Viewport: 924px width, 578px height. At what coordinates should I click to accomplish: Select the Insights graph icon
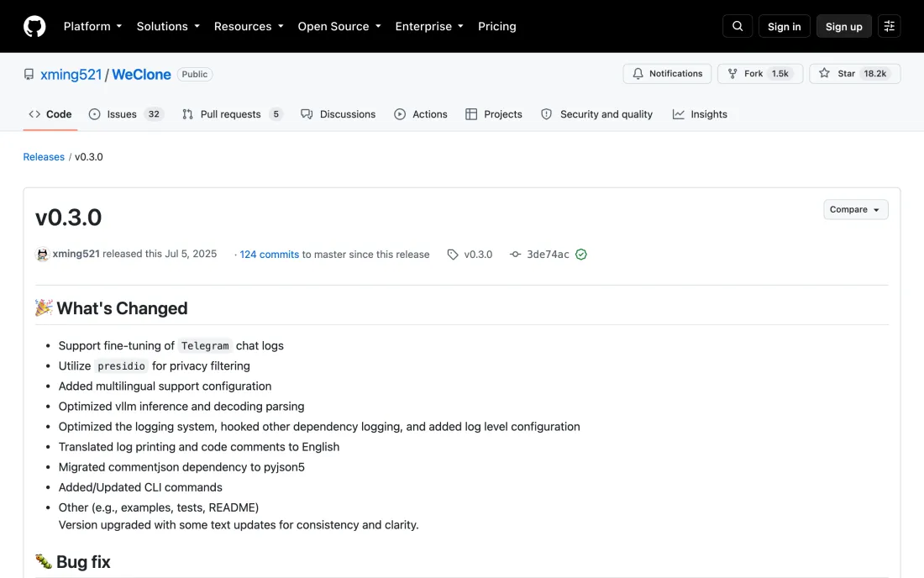coord(678,114)
